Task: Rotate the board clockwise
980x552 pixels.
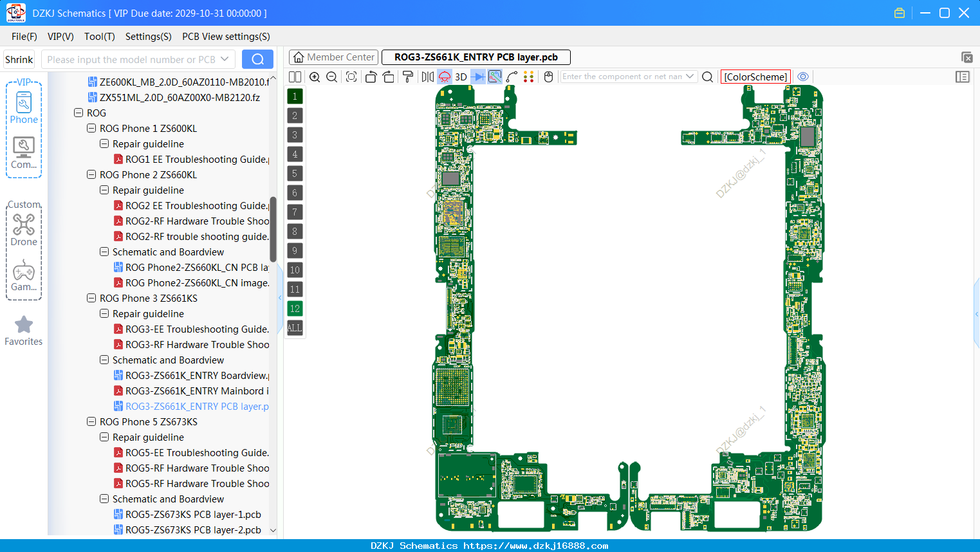Action: point(389,77)
